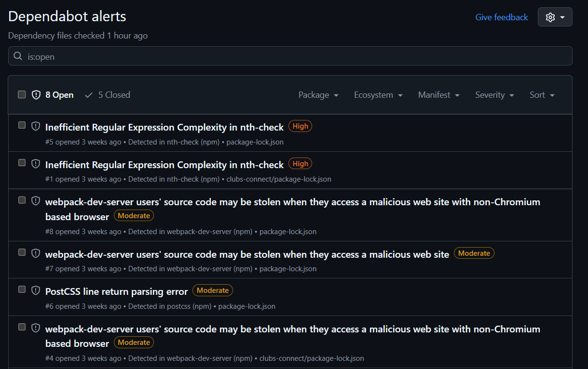Screen dimensions: 588x369
Task: Click shield icon next to 8 Open
Action: (36, 95)
